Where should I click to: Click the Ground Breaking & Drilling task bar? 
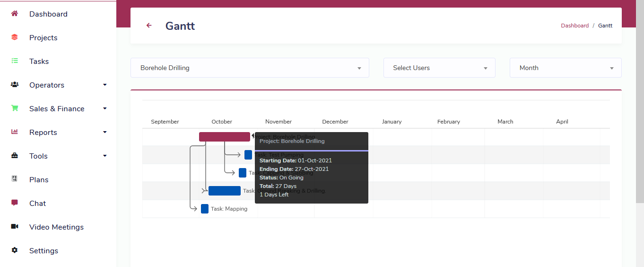pos(225,191)
